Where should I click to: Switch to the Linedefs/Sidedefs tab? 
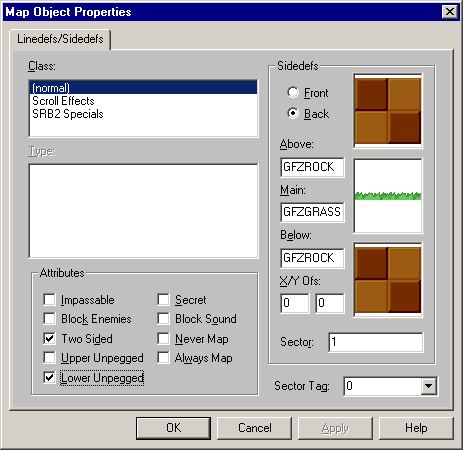(60, 39)
